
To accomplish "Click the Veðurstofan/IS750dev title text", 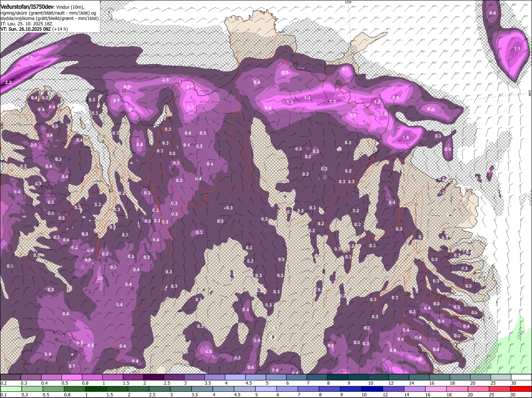I will point(27,7).
